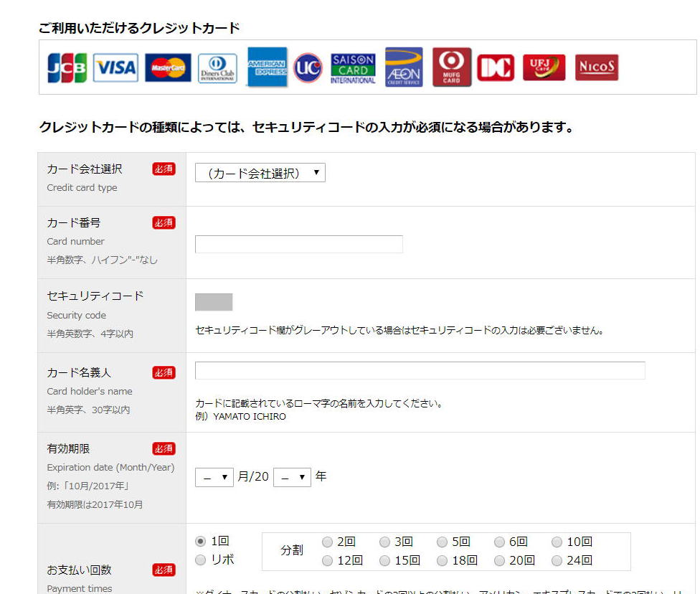Click the UFJ Card logo
This screenshot has height=594, width=700.
[x=544, y=67]
